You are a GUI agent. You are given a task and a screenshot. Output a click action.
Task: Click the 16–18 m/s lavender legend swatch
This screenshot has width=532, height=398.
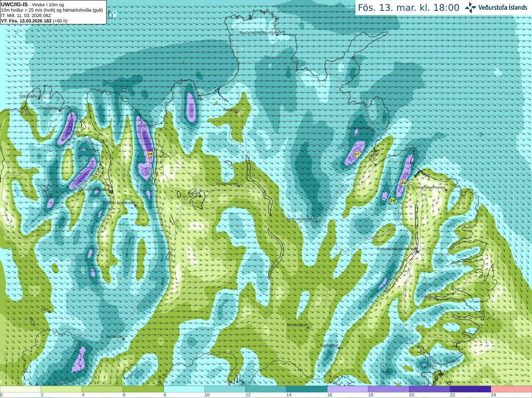(348, 389)
